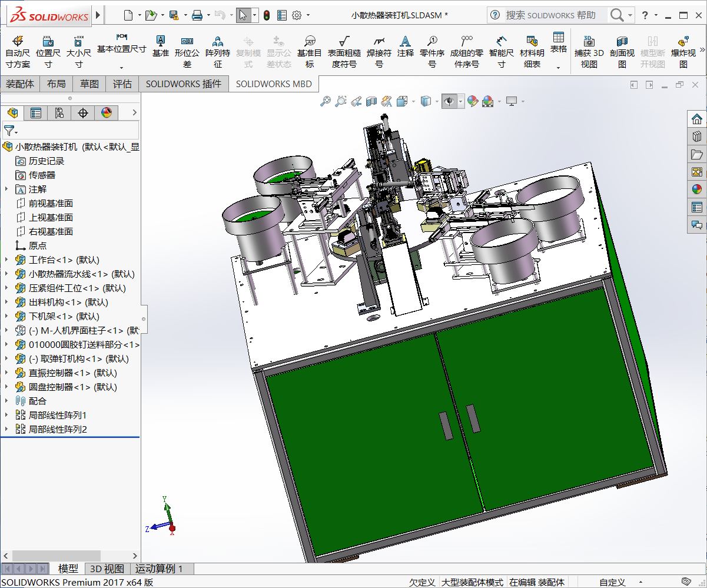Switch to the 布局 tab
Screen dimensions: 707x588
pyautogui.click(x=56, y=84)
